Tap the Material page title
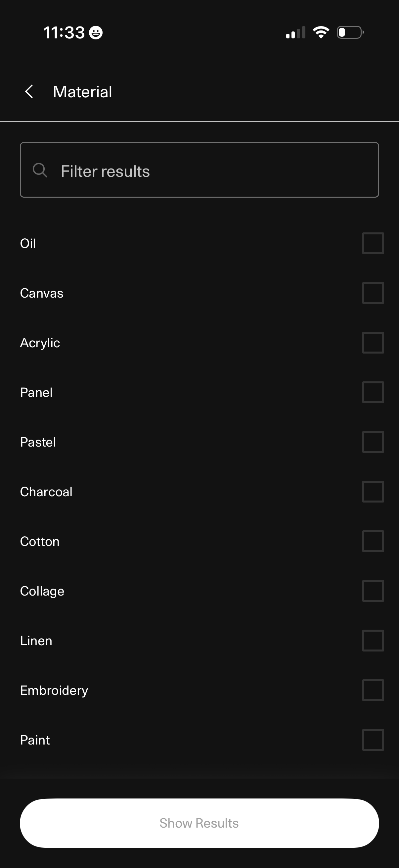 click(x=82, y=92)
